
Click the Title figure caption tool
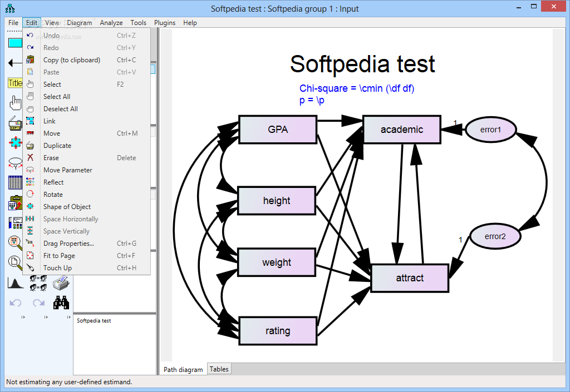[x=15, y=83]
